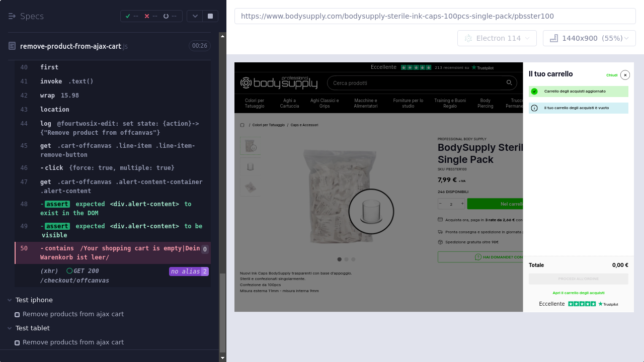Click the second carousel dot under the product image
Image resolution: width=644 pixels, height=362 pixels.
[x=346, y=259]
